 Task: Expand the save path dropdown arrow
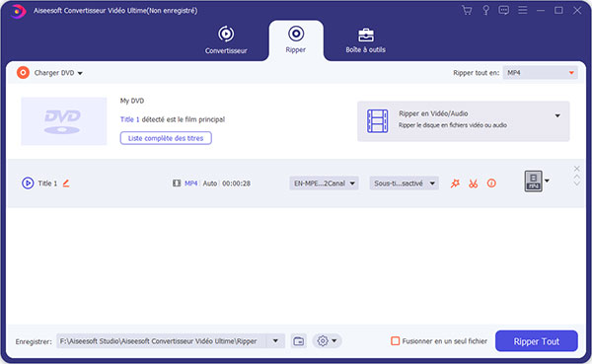[275, 341]
